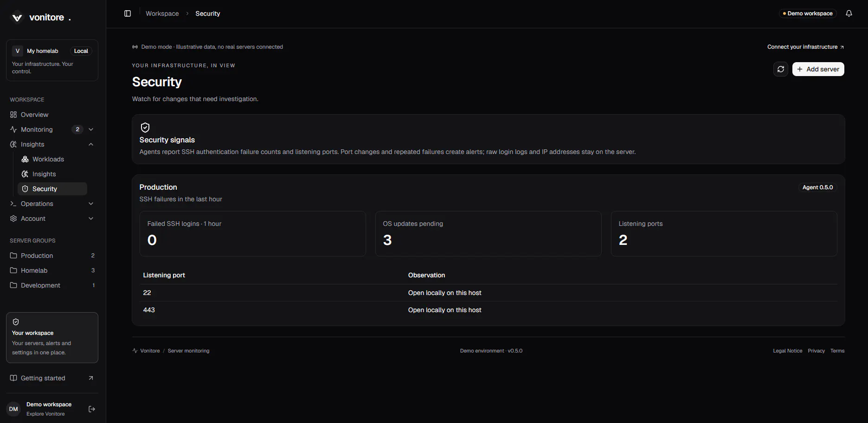Expand the Monitoring chevron
This screenshot has width=868, height=423.
[x=91, y=129]
